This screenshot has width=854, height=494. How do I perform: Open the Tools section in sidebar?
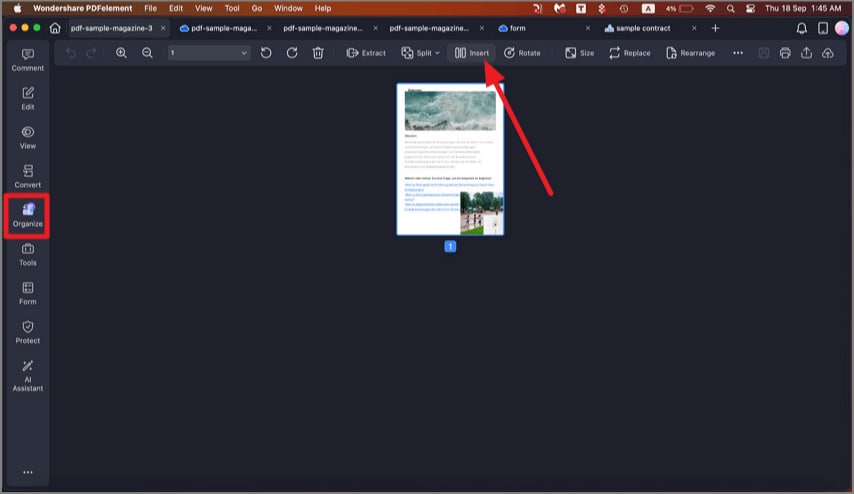28,254
